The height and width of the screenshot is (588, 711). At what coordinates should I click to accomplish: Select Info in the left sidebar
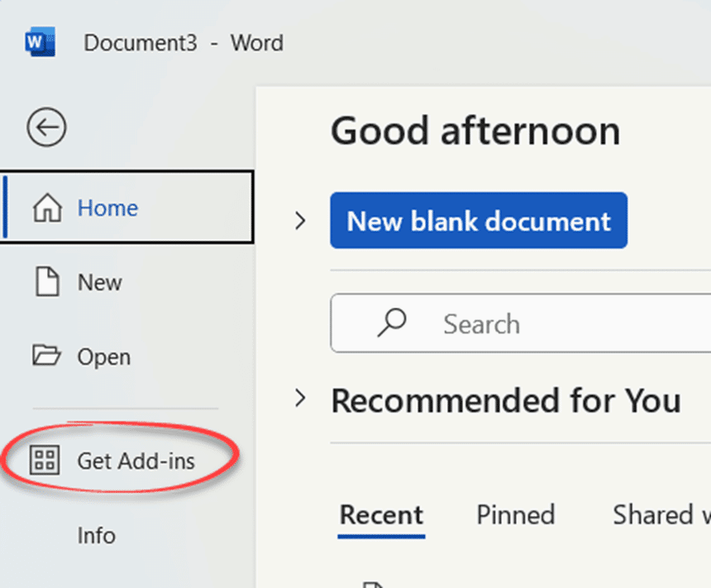coord(97,535)
